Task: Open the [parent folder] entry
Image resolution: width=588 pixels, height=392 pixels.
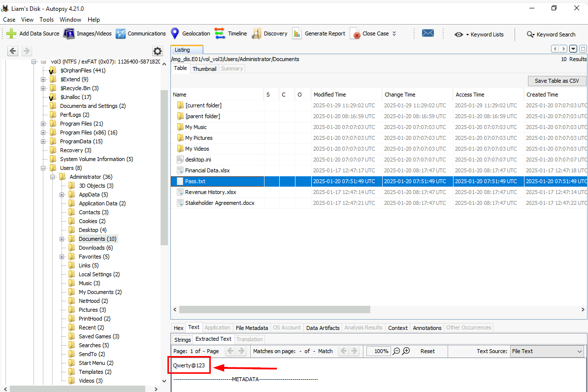Action: click(x=202, y=116)
